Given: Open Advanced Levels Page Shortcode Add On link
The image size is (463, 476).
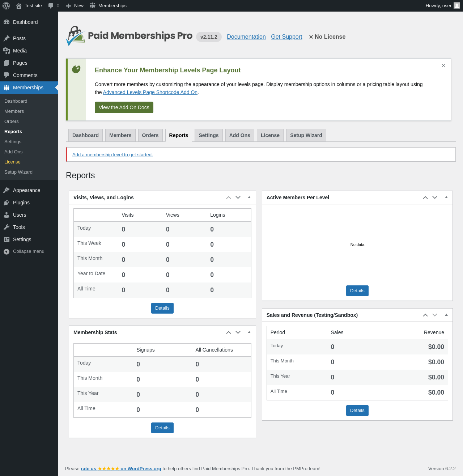Looking at the screenshot, I should [150, 92].
